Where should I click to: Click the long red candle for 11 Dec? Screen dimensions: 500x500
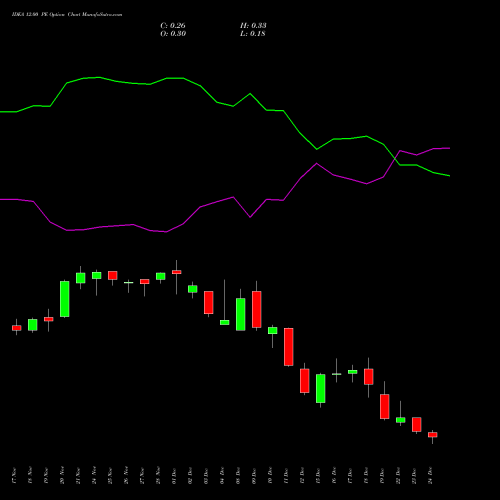[x=289, y=347]
